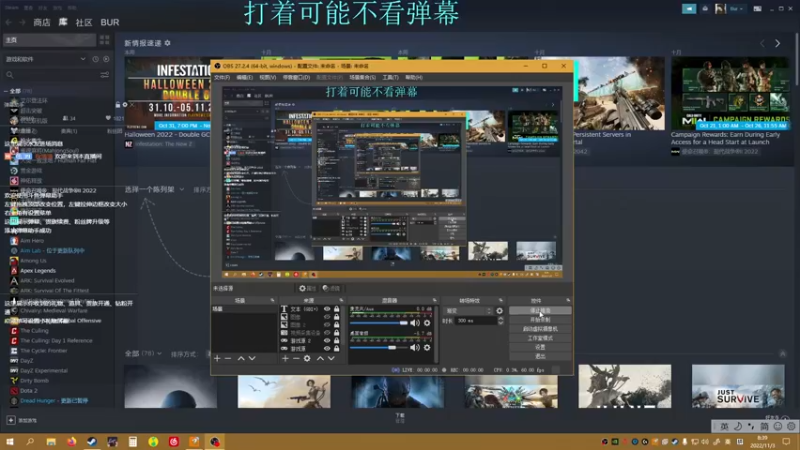Click 工作室模式 button in OBS
Viewport: 800px width, 450px height.
pos(540,338)
